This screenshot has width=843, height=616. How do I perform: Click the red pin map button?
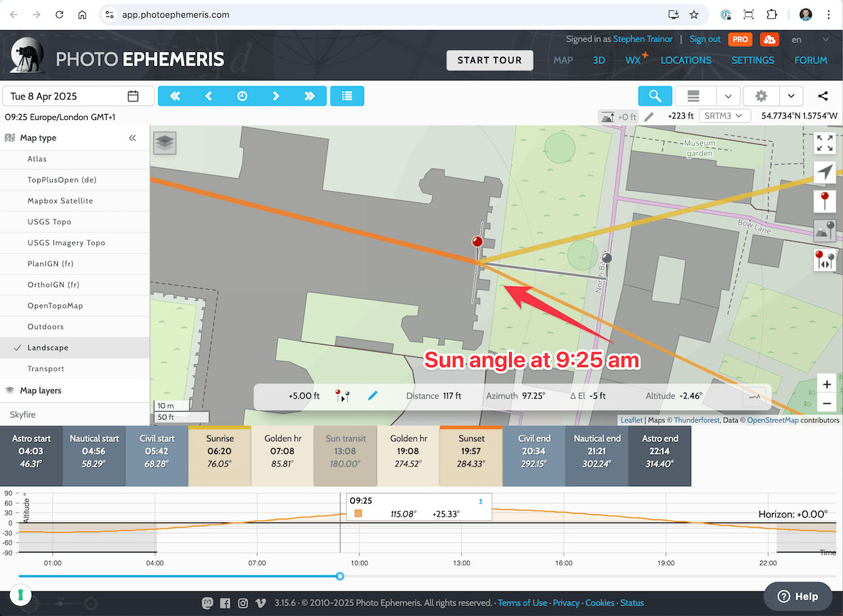point(825,201)
